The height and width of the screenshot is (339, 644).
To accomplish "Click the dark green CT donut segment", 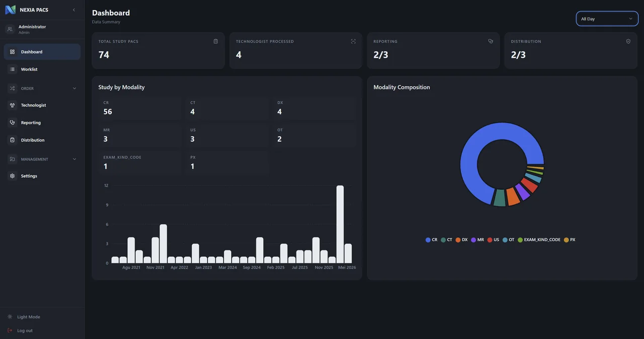I will [500, 198].
